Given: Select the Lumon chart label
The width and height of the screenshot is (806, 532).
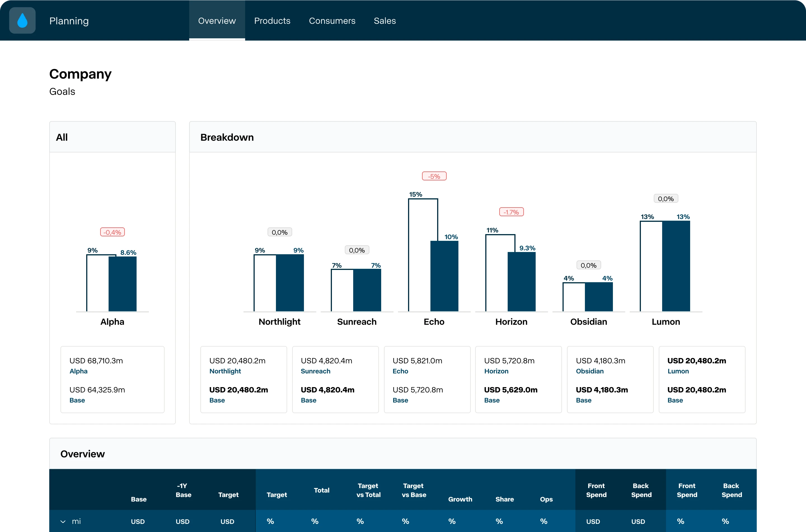Looking at the screenshot, I should 666,322.
